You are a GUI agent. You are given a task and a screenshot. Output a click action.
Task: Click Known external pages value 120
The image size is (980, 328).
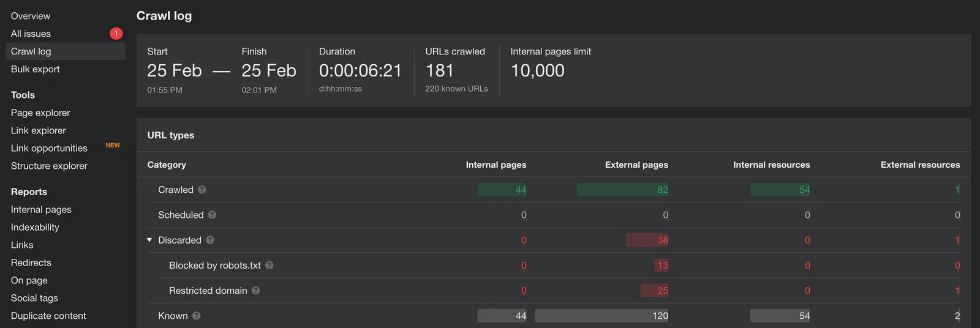pos(660,316)
